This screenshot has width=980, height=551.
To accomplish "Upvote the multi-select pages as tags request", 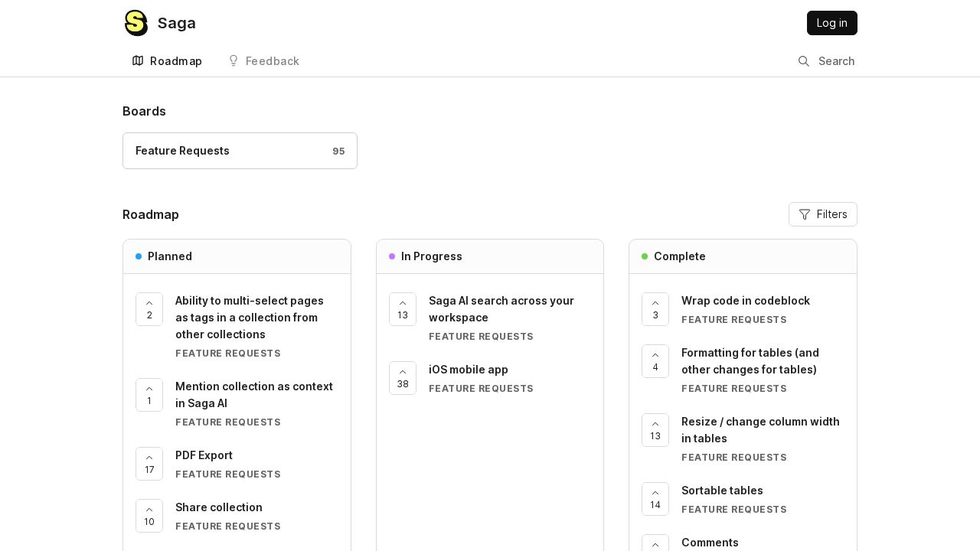I will 149,309.
